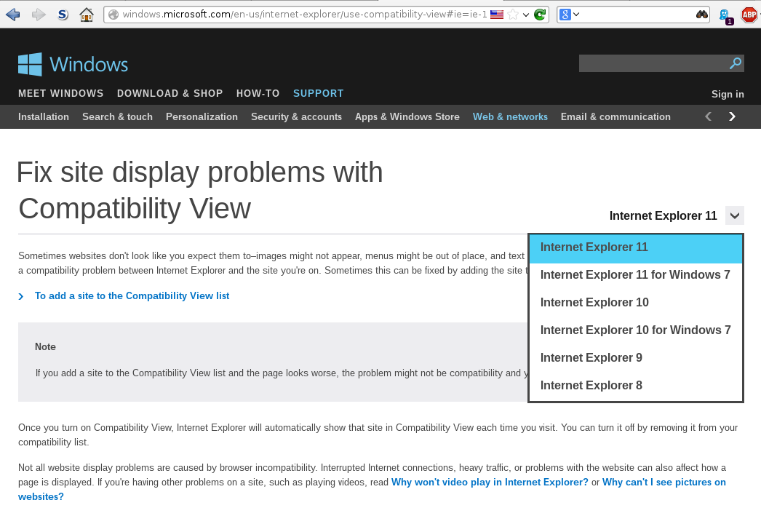Click the home icon in toolbar

[87, 15]
